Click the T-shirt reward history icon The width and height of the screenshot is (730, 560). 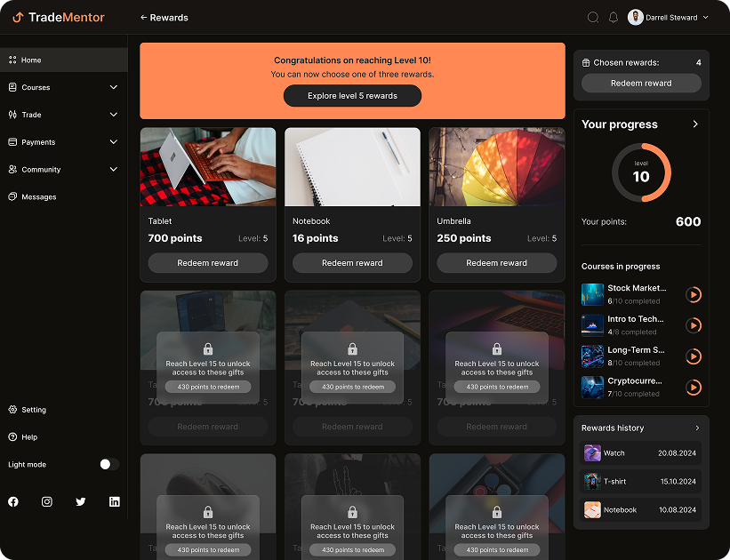click(592, 481)
